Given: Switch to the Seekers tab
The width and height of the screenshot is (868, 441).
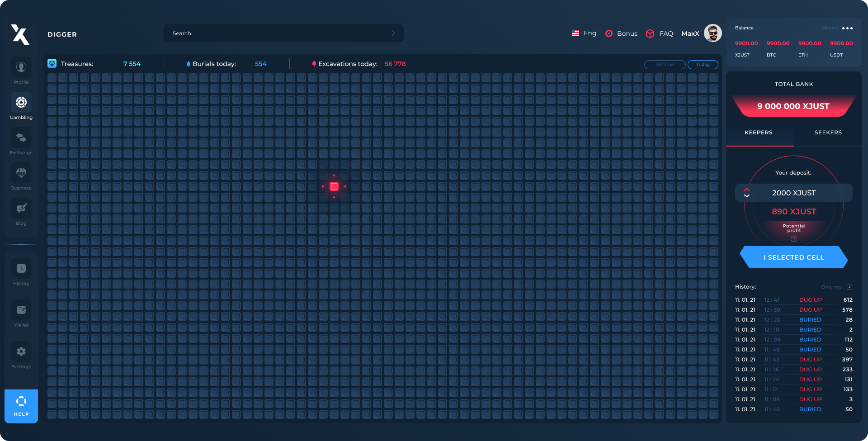Looking at the screenshot, I should 828,133.
